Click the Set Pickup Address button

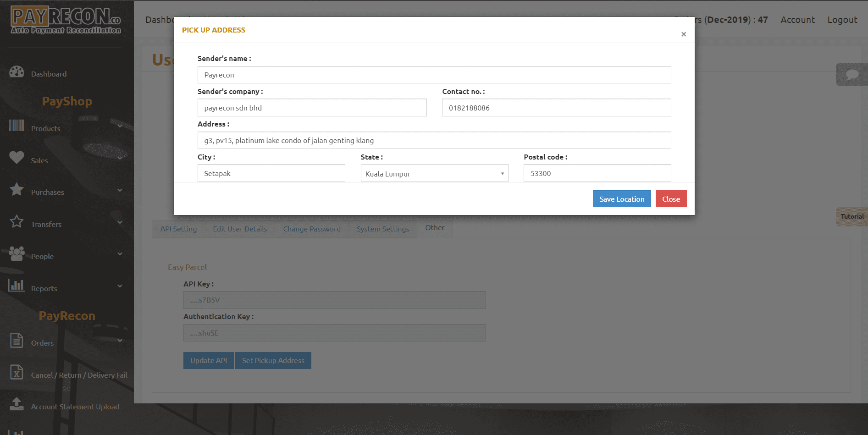pyautogui.click(x=273, y=360)
